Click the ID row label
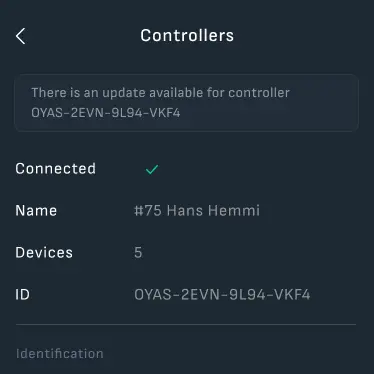The height and width of the screenshot is (374, 374). 22,295
